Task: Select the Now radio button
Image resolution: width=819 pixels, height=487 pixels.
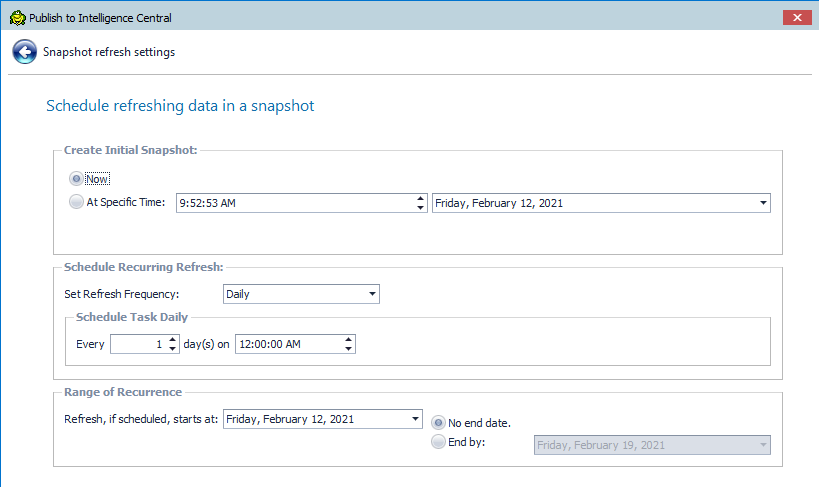Action: [77, 179]
